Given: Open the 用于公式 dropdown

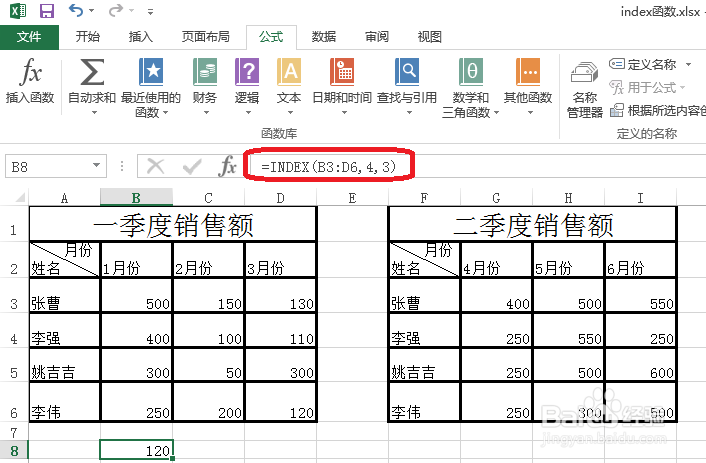Looking at the screenshot, I should 647,87.
